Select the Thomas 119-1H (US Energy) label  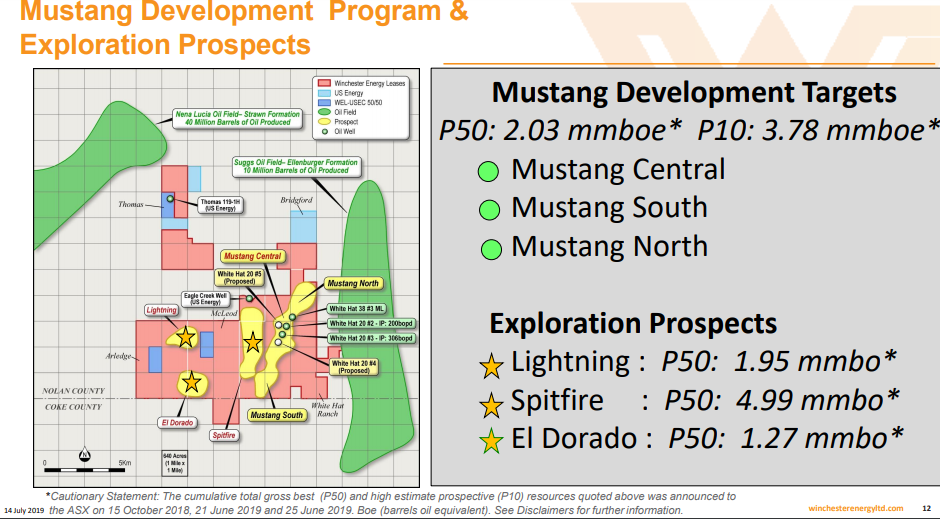click(220, 205)
